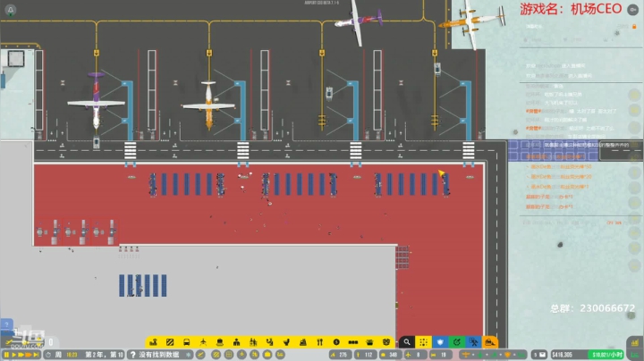The height and width of the screenshot is (361, 644).
Task: Set game to normal play speed
Action: click(x=13, y=355)
